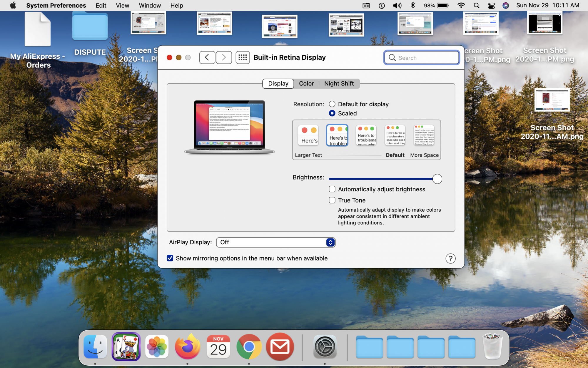Go back with the left chevron button
The width and height of the screenshot is (588, 368).
point(207,57)
